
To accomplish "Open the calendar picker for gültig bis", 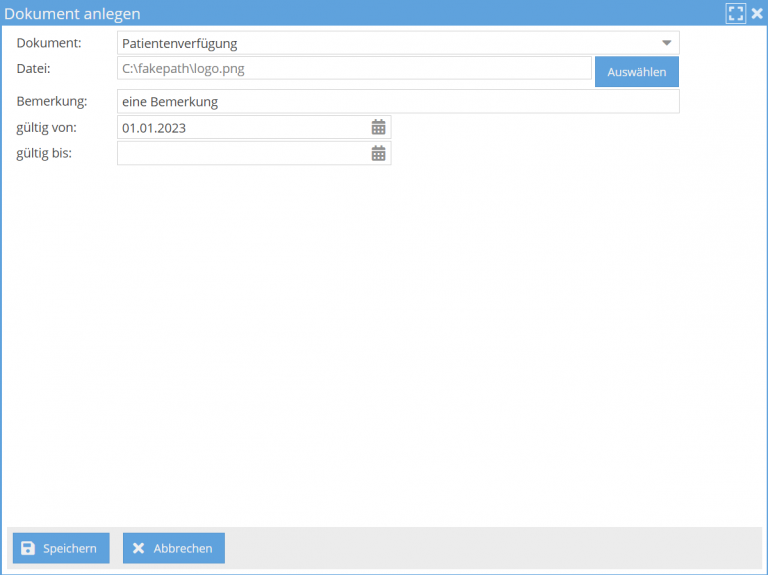I will pyautogui.click(x=378, y=154).
